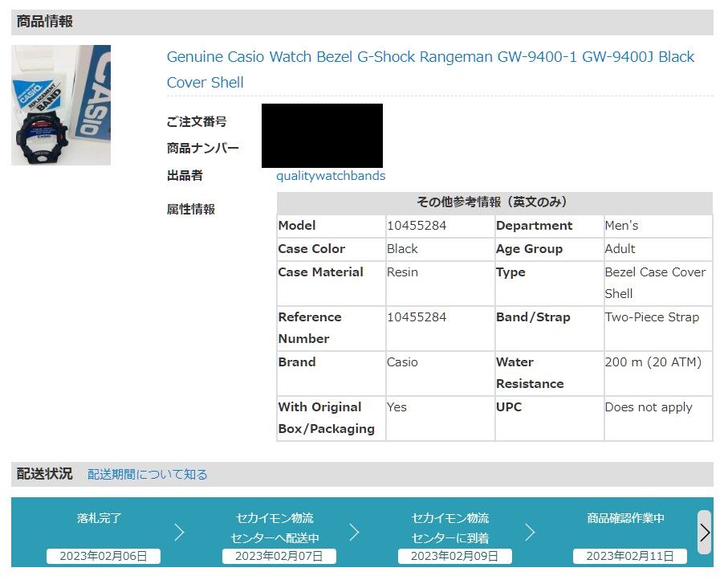Image resolution: width=728 pixels, height=580 pixels.
Task: Click the 商品情報 section heading
Action: 45,21
